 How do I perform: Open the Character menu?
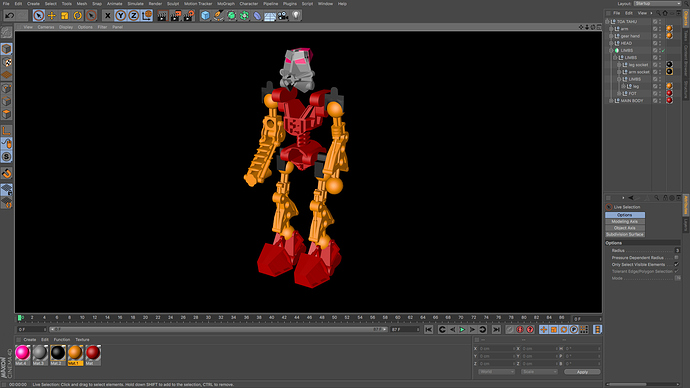pos(249,4)
